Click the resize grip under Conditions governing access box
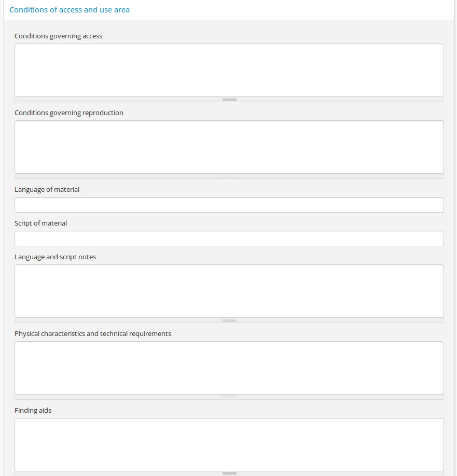Screen dimensions: 457x476 [229, 99]
